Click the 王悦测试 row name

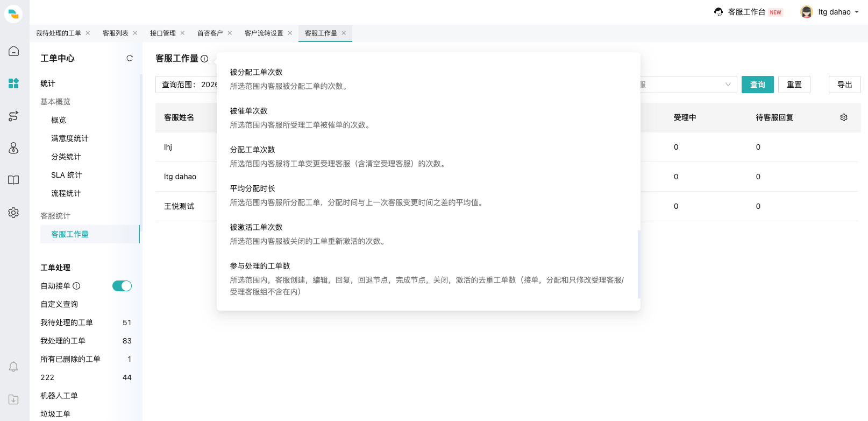(179, 206)
